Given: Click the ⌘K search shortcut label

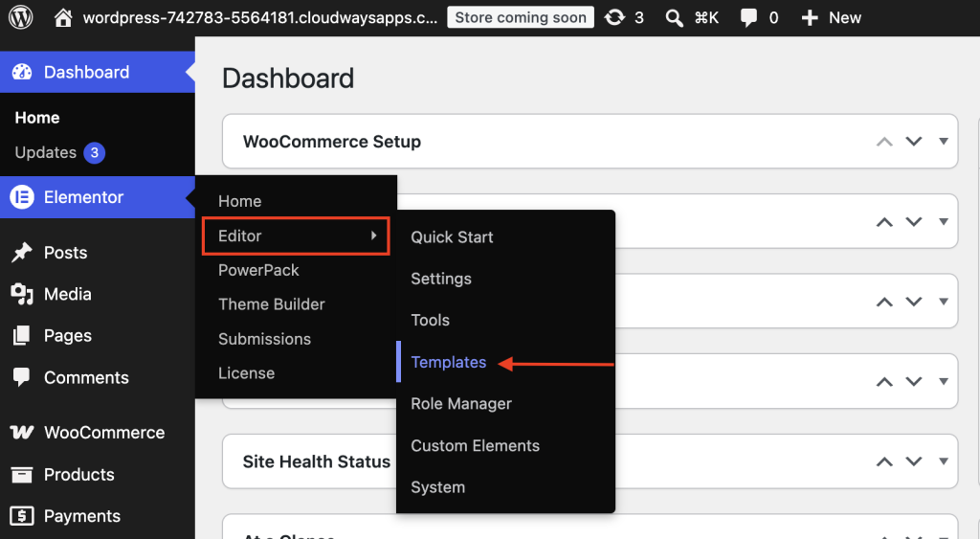Looking at the screenshot, I should (706, 18).
